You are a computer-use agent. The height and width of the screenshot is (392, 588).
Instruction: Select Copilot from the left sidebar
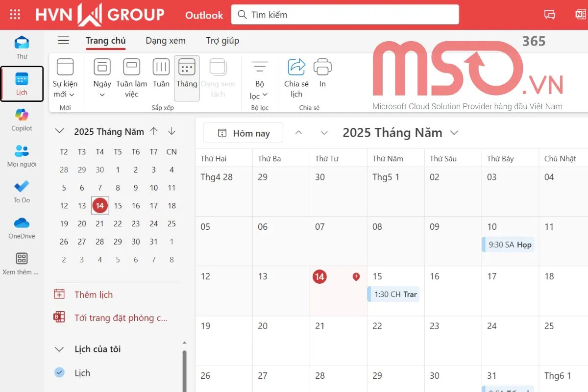(22, 119)
